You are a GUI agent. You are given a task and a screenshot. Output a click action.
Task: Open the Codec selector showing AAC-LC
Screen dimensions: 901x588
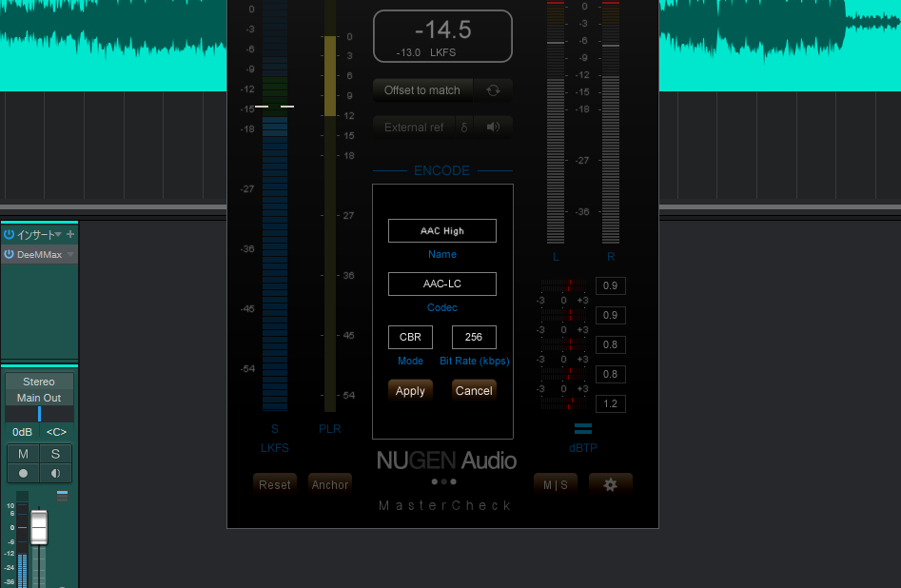pos(441,284)
